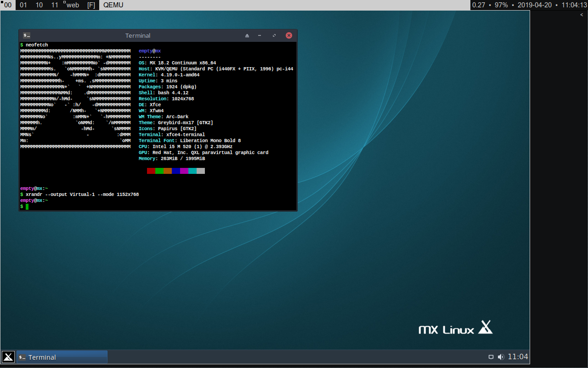Image resolution: width=588 pixels, height=368 pixels.
Task: Click the 'Kernel: 4.19.0-1-amd64' line
Action: pos(169,75)
